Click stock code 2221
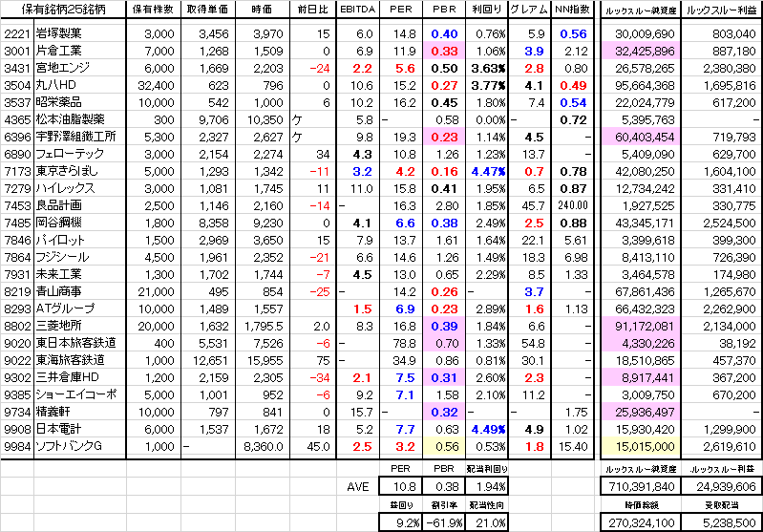 click(x=17, y=34)
